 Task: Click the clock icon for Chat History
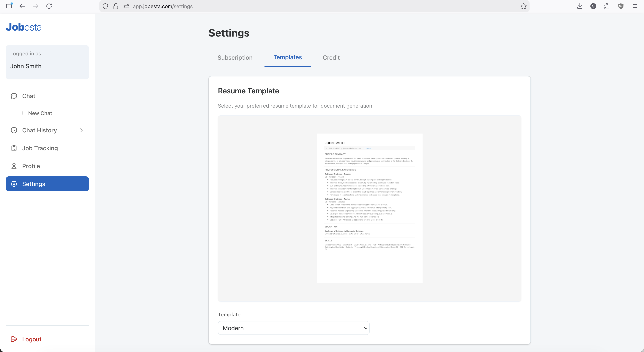pyautogui.click(x=14, y=130)
